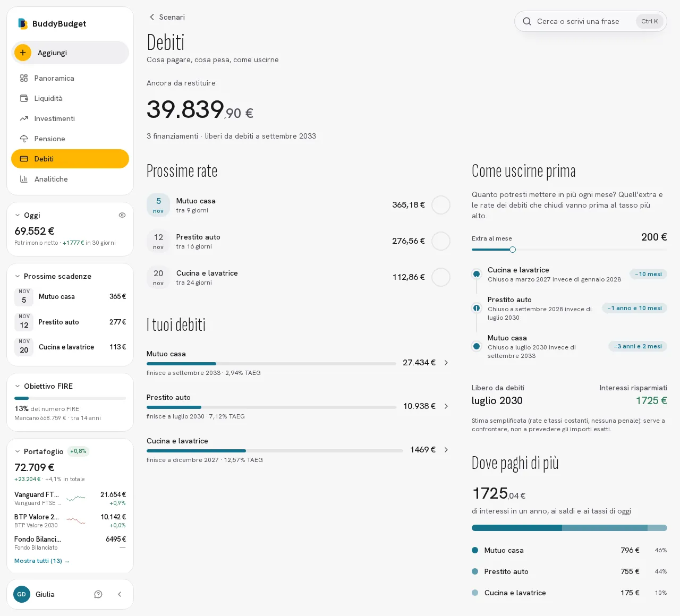Image resolution: width=680 pixels, height=616 pixels.
Task: Click the interest breakdown stacked bar
Action: tap(569, 528)
